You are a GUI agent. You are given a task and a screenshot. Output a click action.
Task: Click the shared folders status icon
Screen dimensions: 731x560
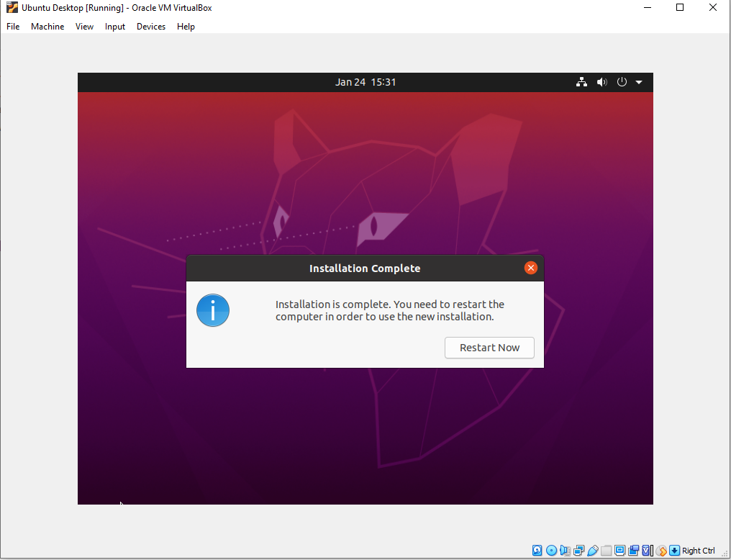606,551
